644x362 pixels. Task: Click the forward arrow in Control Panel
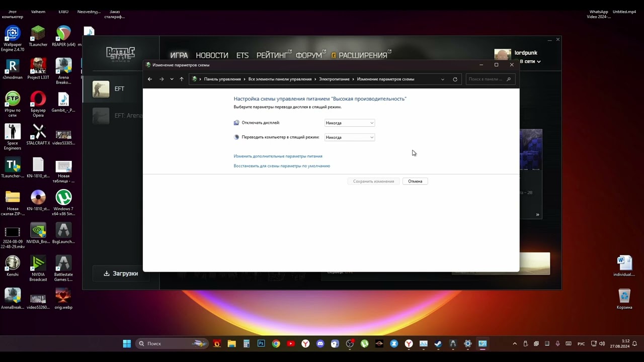162,79
